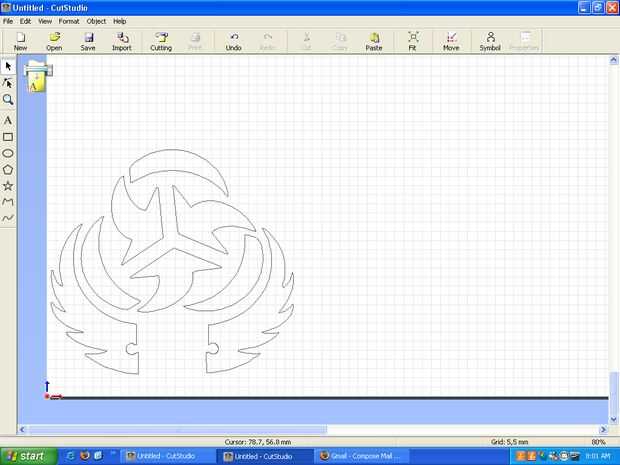Viewport: 620px width, 465px height.
Task: Select the arrow selection tool
Action: [x=8, y=66]
